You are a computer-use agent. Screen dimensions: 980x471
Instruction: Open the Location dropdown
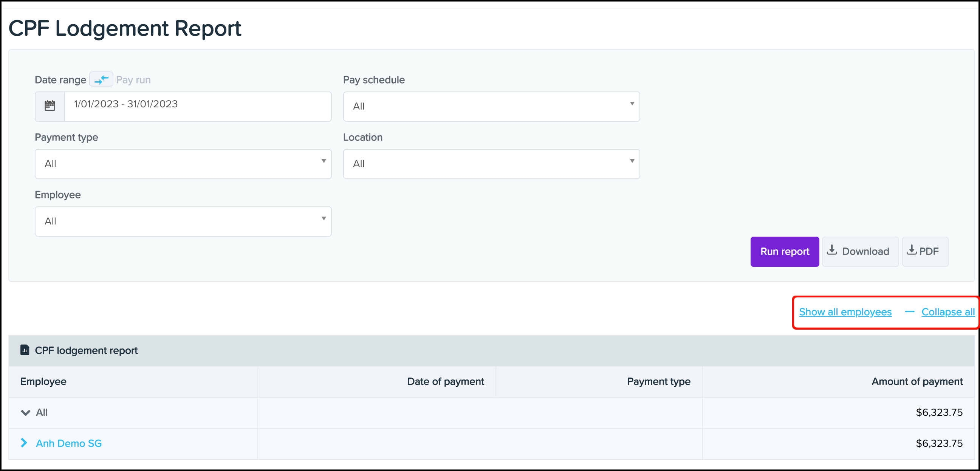pyautogui.click(x=491, y=164)
